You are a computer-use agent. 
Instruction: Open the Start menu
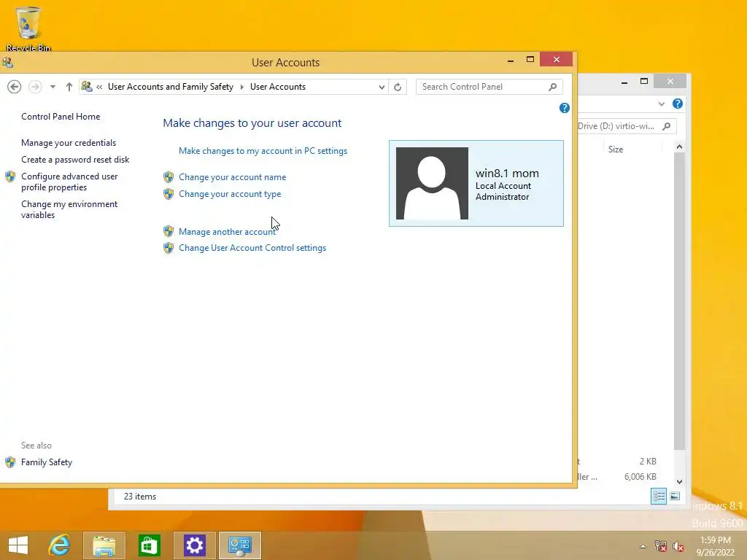[x=18, y=545]
